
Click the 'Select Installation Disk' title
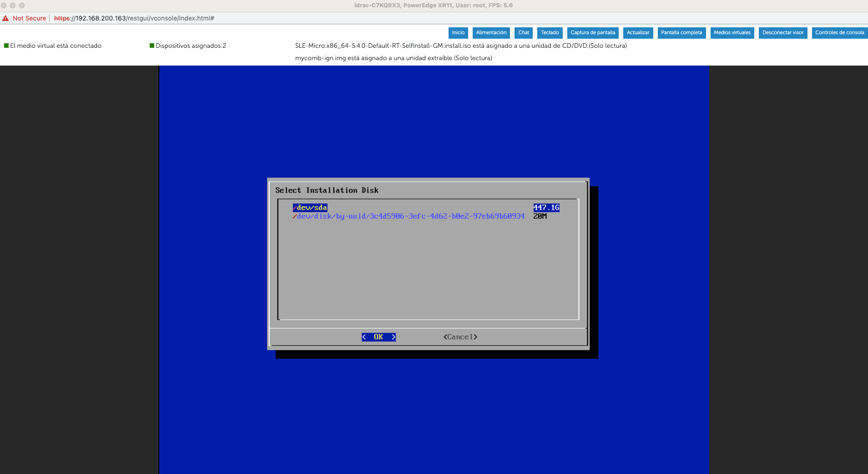(x=327, y=190)
